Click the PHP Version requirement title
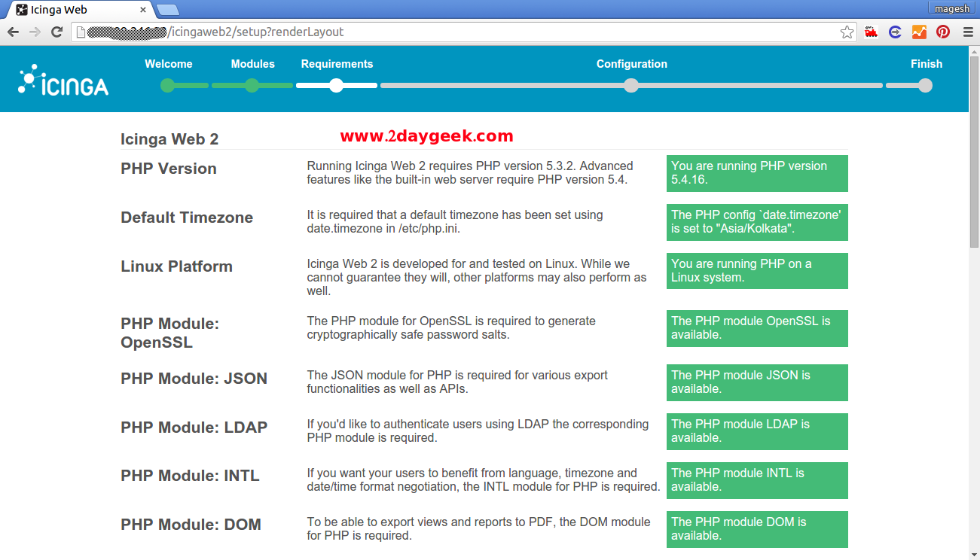 click(169, 169)
